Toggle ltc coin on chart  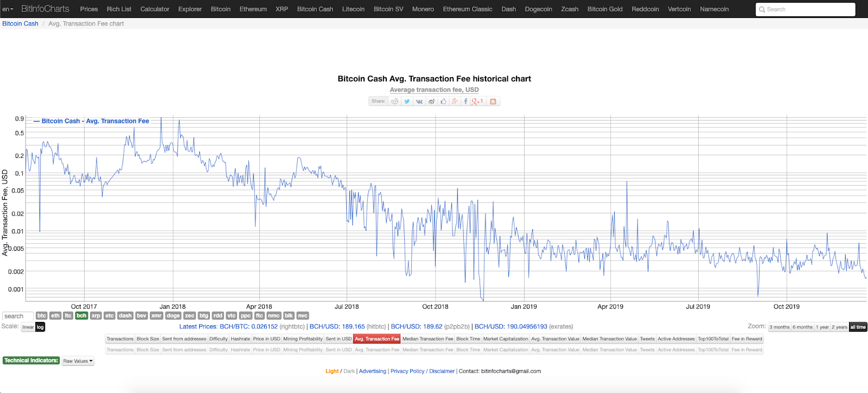68,315
